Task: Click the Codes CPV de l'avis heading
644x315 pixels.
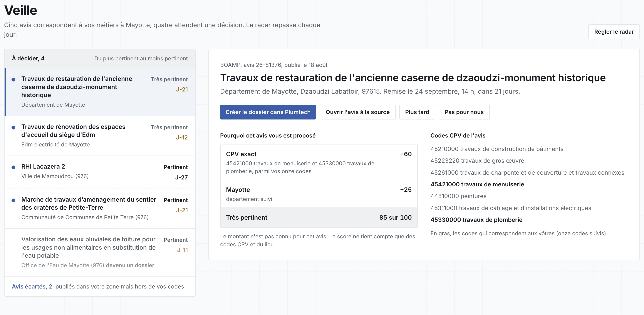Action: [458, 136]
